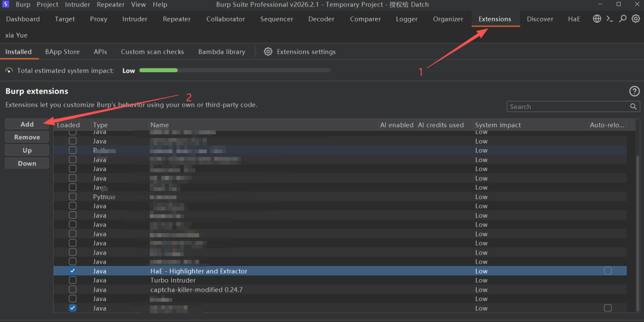The image size is (644, 322).
Task: Select the captcha-killer-modified 0.24.7 name
Action: pos(197,290)
